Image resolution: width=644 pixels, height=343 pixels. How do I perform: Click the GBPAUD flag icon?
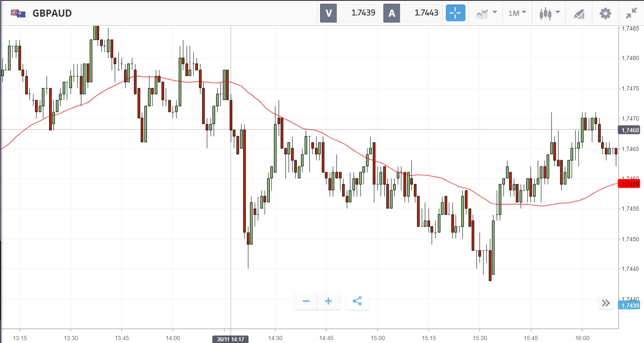click(18, 13)
